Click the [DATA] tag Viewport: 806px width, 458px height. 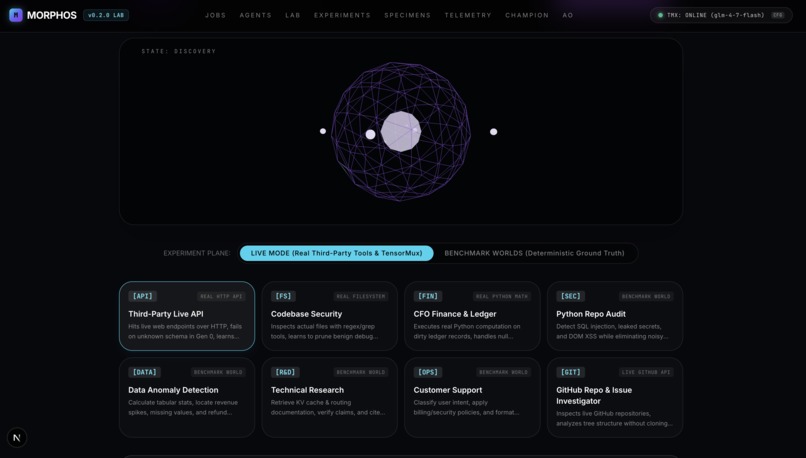tap(144, 372)
